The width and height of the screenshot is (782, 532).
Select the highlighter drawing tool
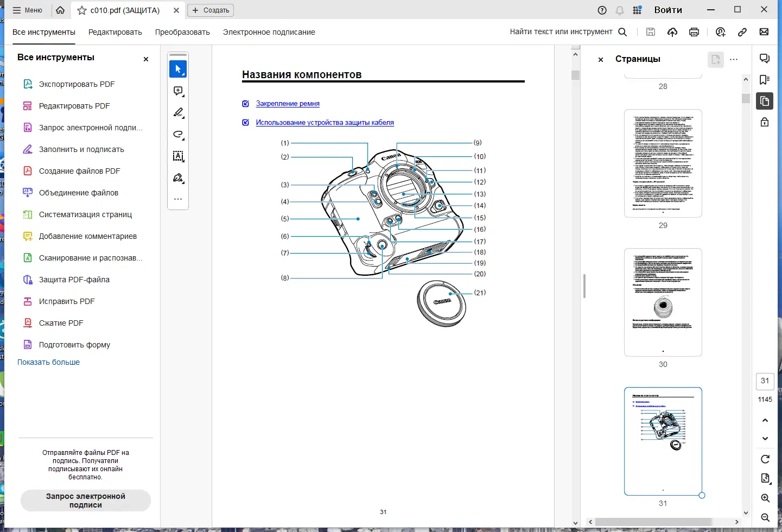click(178, 113)
